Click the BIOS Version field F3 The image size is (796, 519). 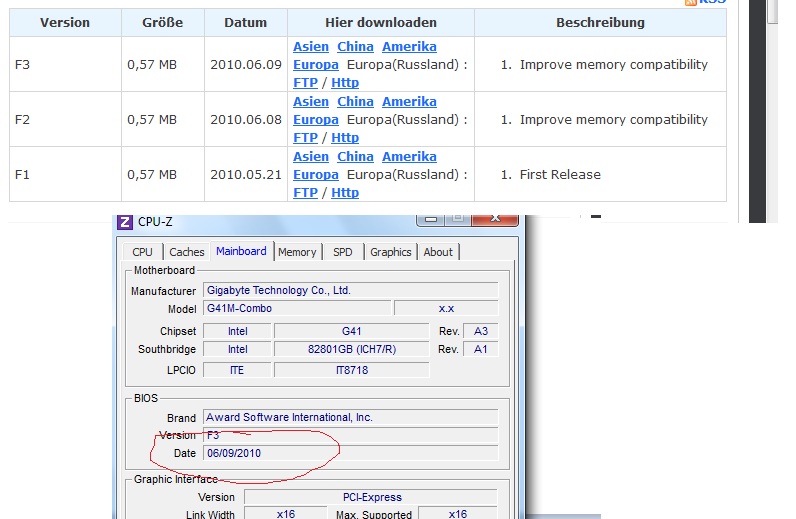point(350,435)
